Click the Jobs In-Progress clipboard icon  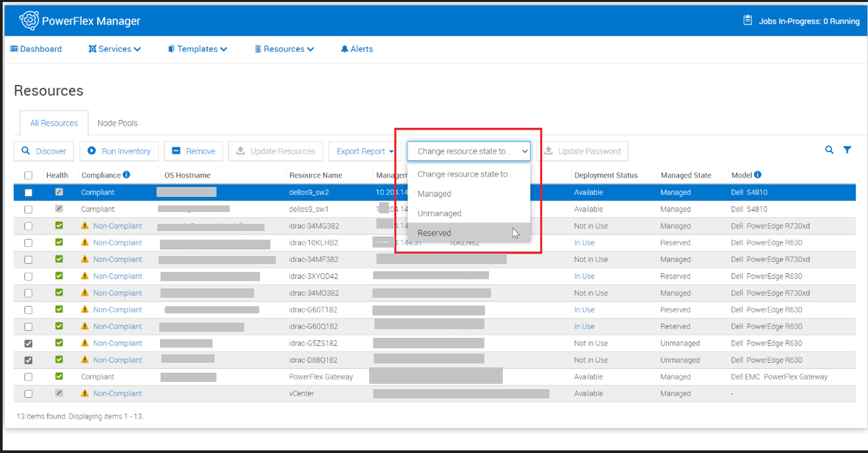(748, 20)
